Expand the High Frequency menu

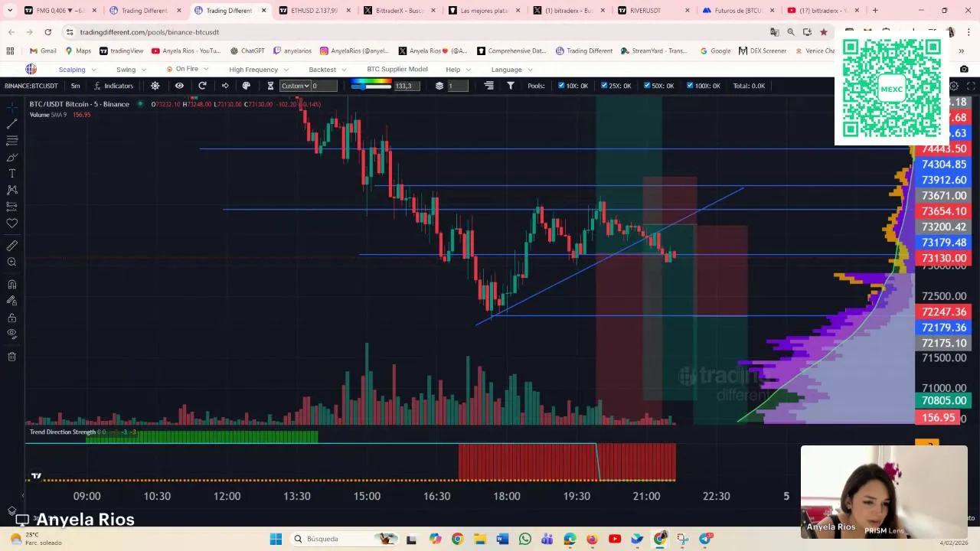tap(258, 70)
